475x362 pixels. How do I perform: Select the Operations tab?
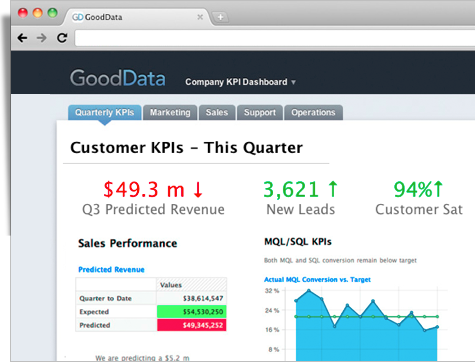click(313, 112)
